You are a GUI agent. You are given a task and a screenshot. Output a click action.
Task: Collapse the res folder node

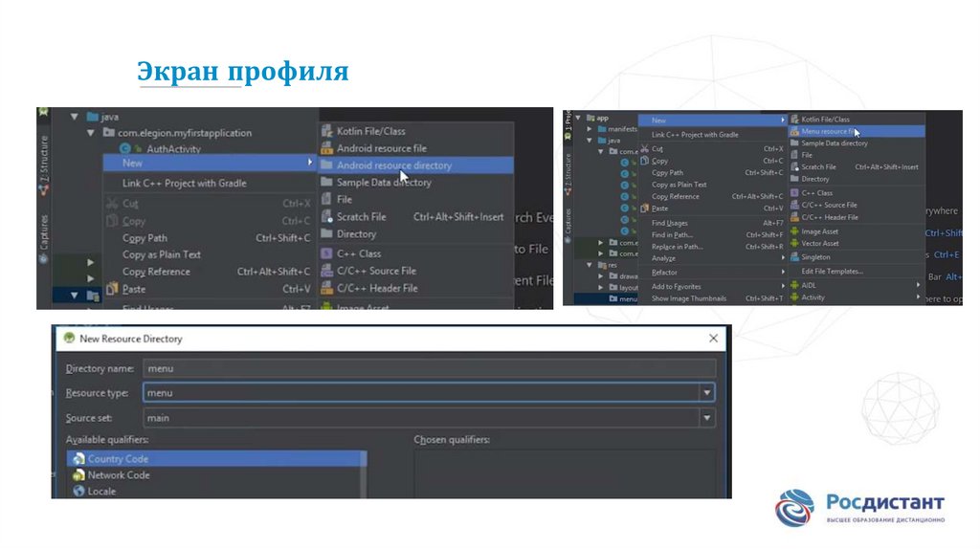(x=590, y=266)
